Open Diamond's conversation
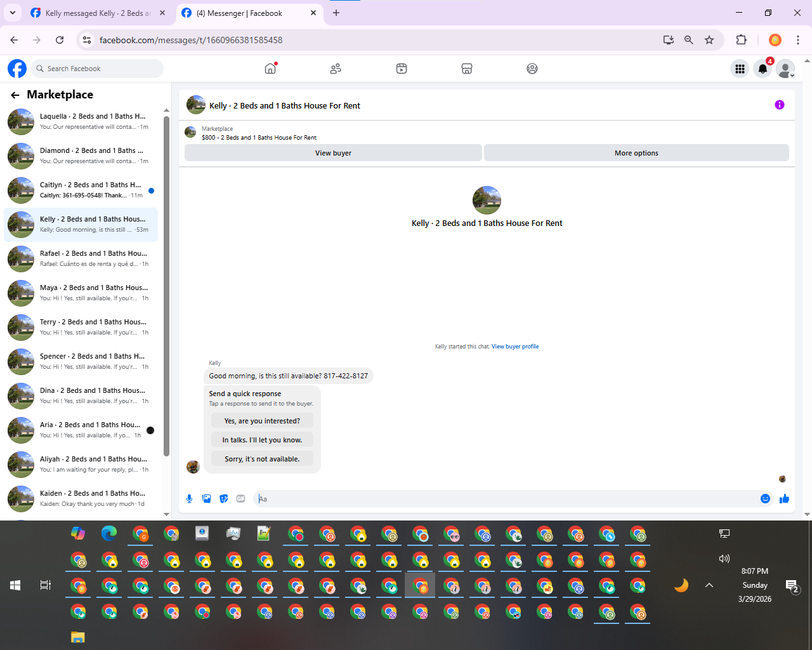 (81, 156)
